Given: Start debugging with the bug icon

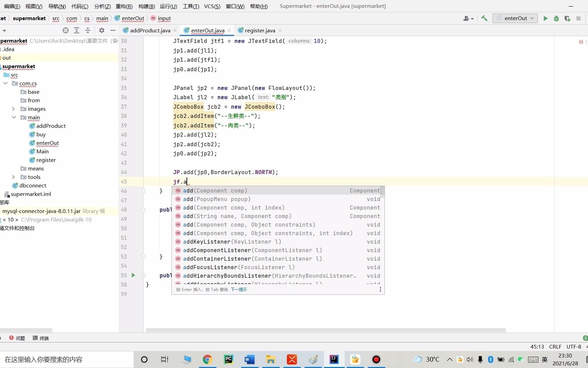Looking at the screenshot, I should 556,18.
